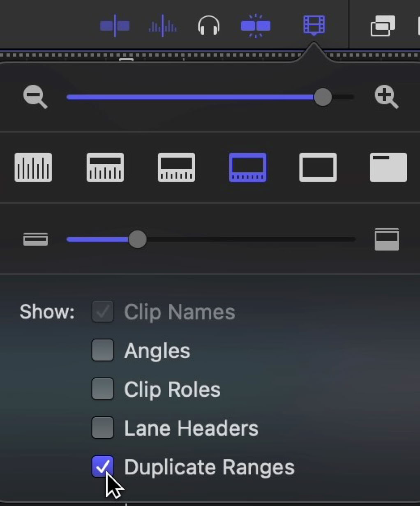Select clip labels only appearance

(x=388, y=167)
